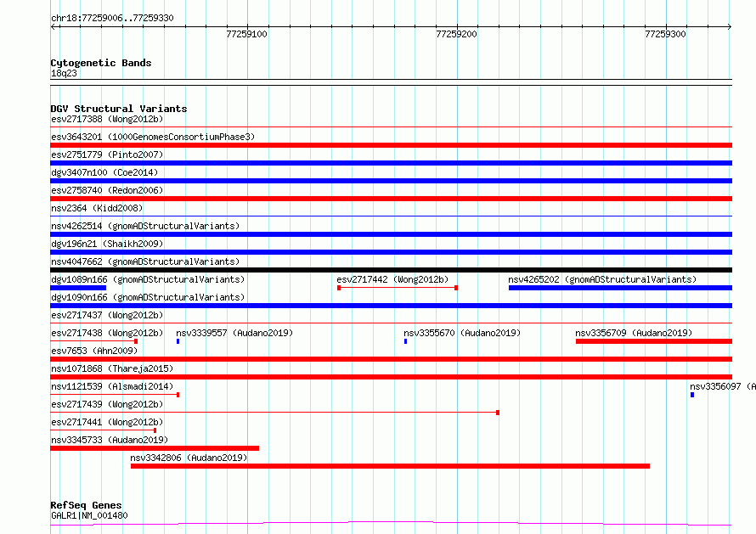Click the GALR1|NM_001480 gene label

pos(89,515)
